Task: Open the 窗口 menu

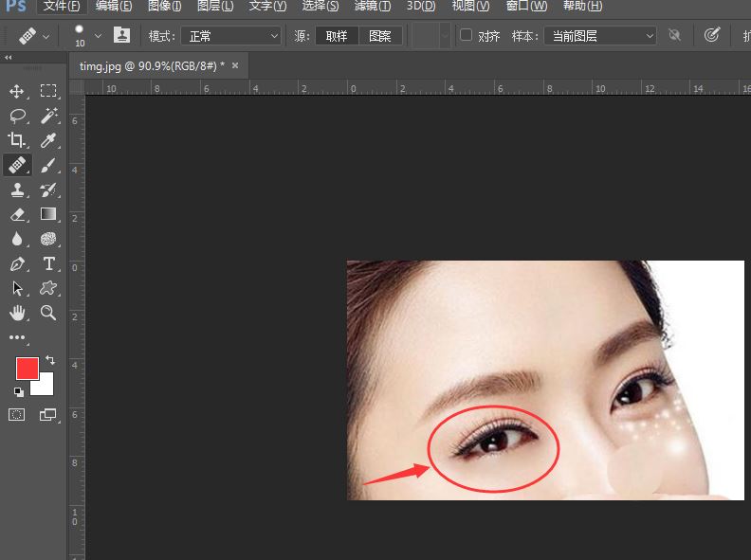Action: point(526,7)
